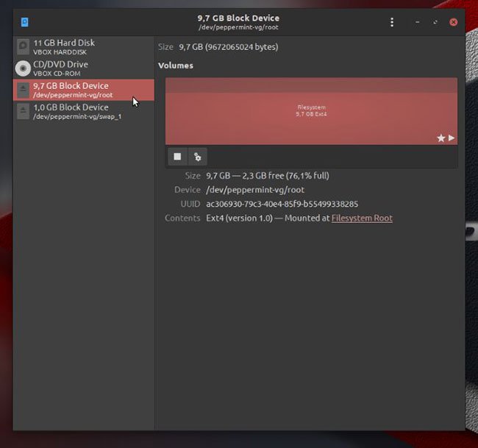Viewport: 478px width, 448px height.
Task: Select the Filesystem 9,7 GB Ext4 volume block
Action: [x=311, y=111]
